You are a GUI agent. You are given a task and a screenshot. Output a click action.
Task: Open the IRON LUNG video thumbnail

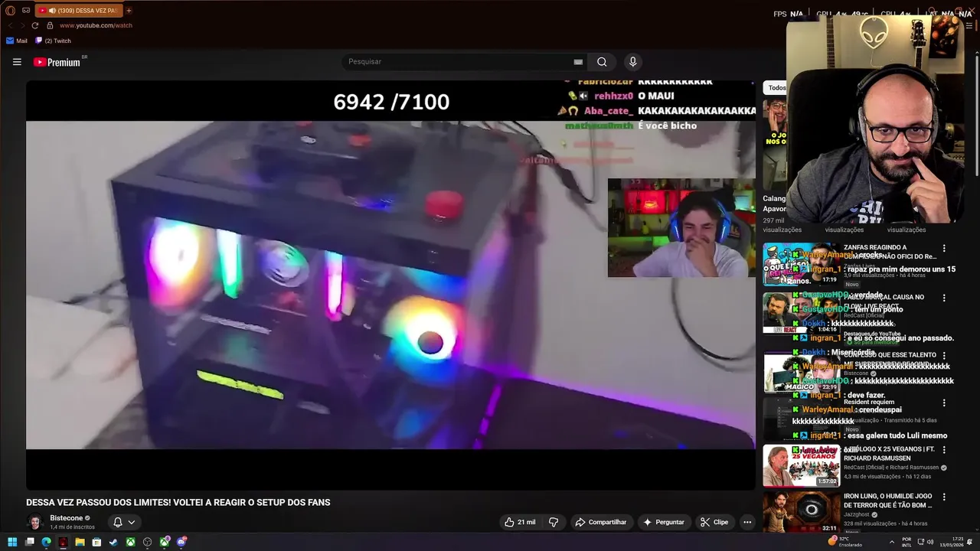coord(801,512)
